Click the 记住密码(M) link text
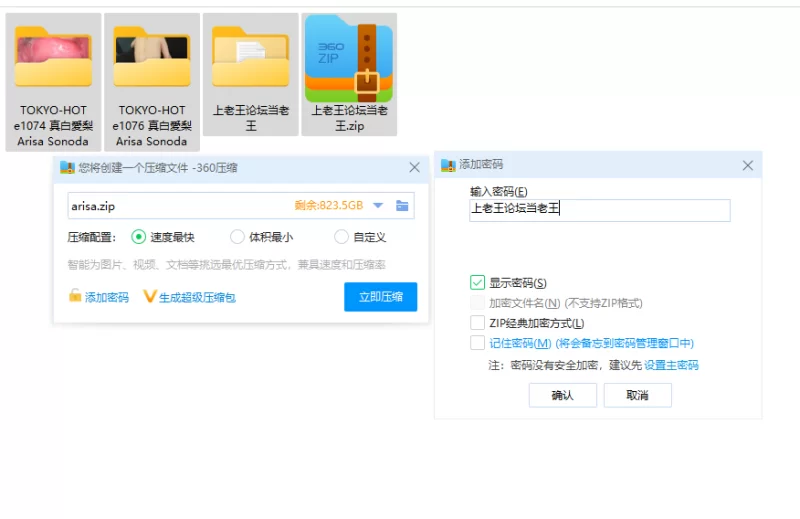This screenshot has width=800, height=519. pos(520,343)
